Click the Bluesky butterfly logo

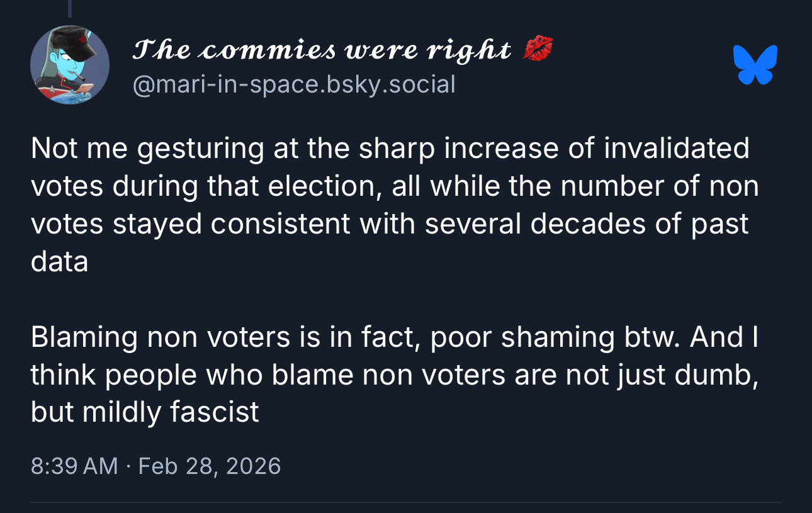pyautogui.click(x=755, y=65)
